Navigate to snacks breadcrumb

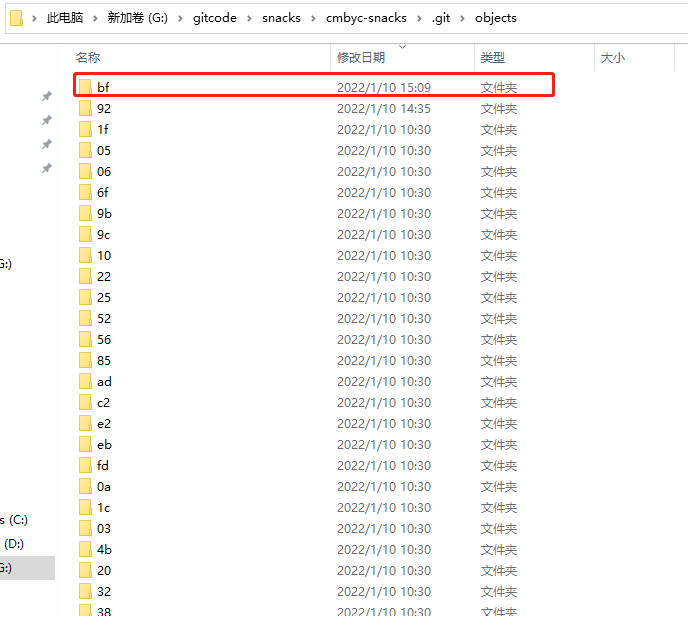click(x=281, y=18)
